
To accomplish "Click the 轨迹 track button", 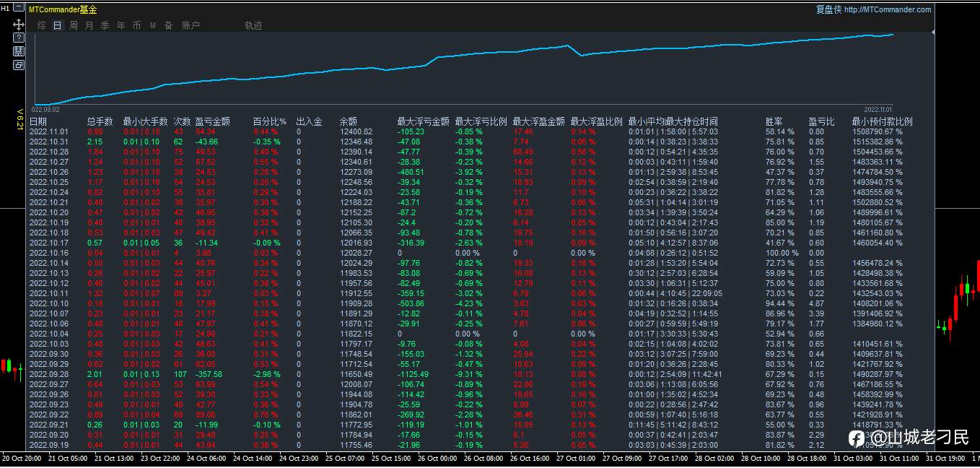I will pyautogui.click(x=253, y=25).
